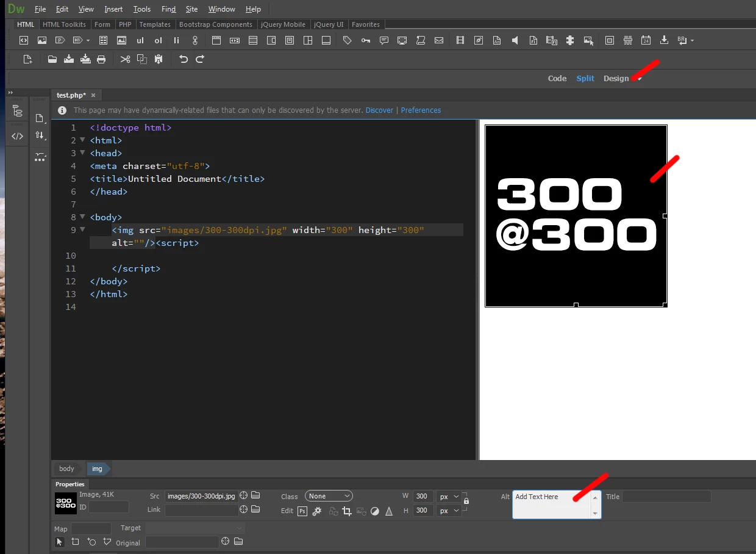Image resolution: width=756 pixels, height=554 pixels.
Task: Undo the last action
Action: 184,59
